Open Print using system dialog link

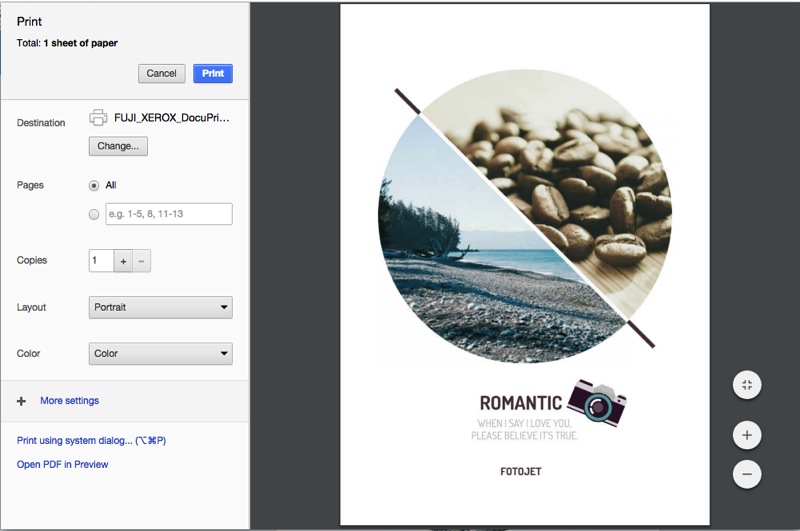pyautogui.click(x=89, y=440)
